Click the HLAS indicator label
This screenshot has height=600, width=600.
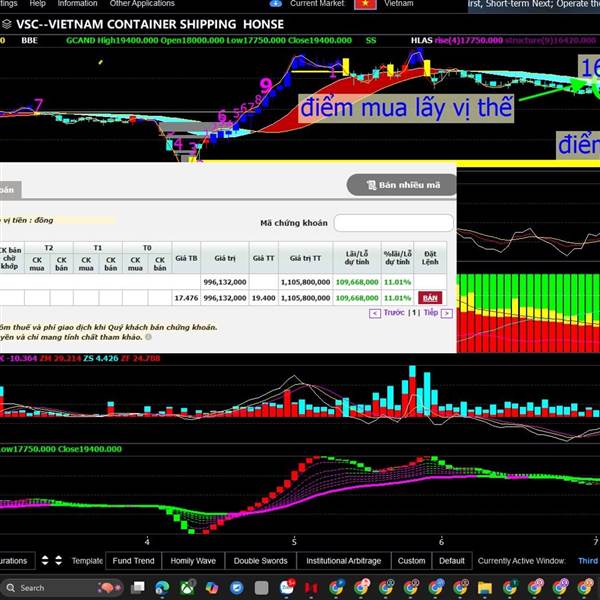click(422, 41)
